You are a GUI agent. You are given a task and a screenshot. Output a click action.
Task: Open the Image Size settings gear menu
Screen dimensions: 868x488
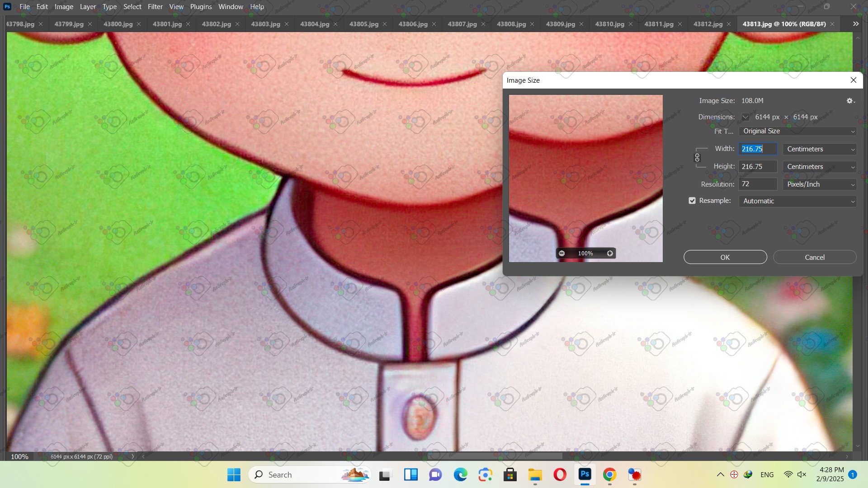coord(850,101)
